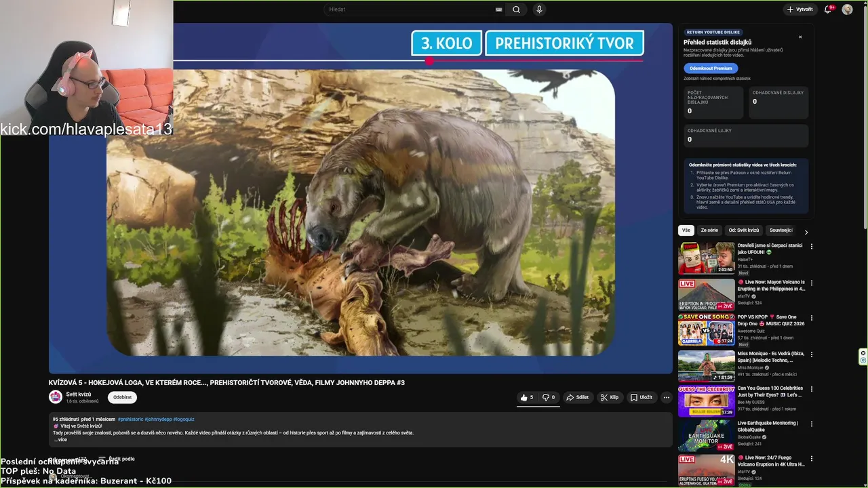Open options menu for Miss Monique video
The image size is (868, 488).
[812, 354]
